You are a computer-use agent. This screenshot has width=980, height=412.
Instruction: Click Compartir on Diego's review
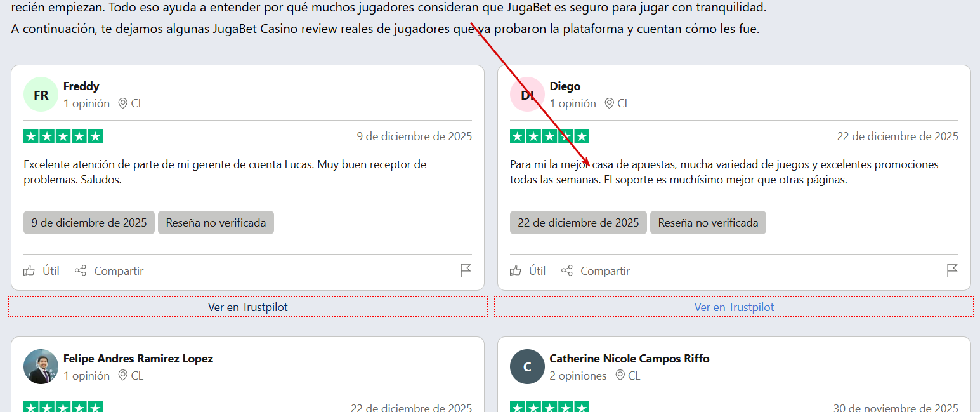[605, 271]
